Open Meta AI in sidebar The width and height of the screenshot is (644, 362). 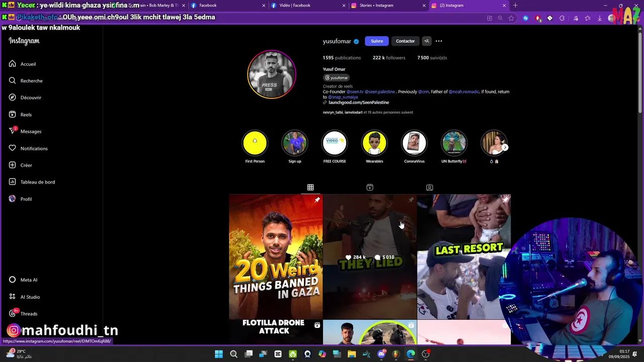[x=23, y=280]
